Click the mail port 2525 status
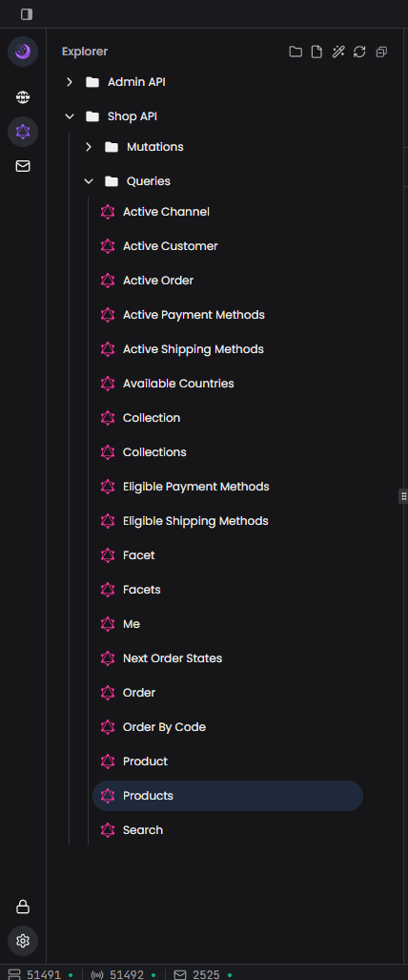This screenshot has height=980, width=408. point(204,974)
